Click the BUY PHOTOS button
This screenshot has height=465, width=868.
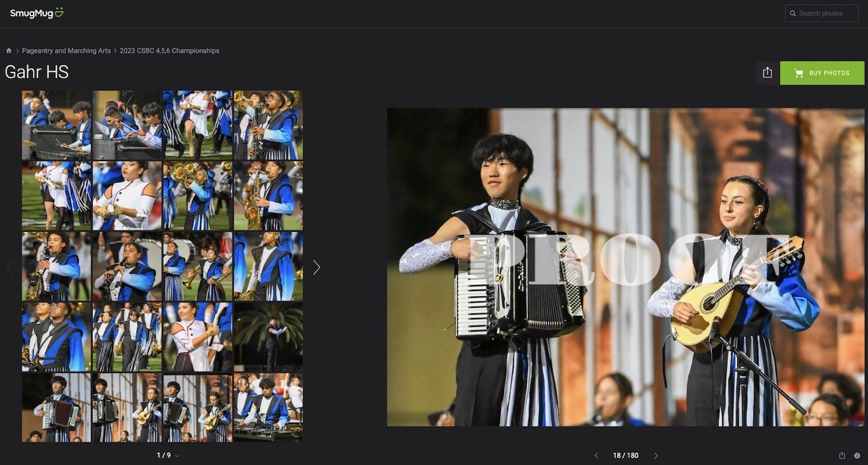coord(822,73)
